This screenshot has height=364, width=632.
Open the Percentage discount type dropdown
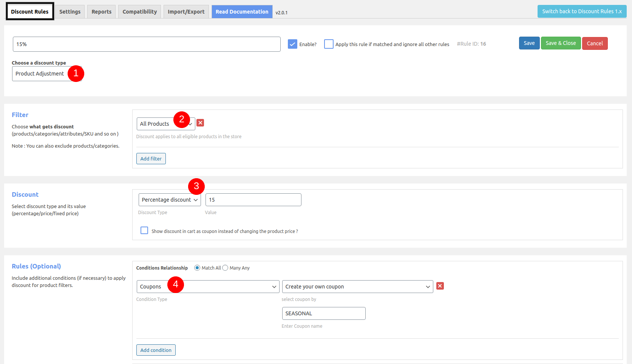170,200
